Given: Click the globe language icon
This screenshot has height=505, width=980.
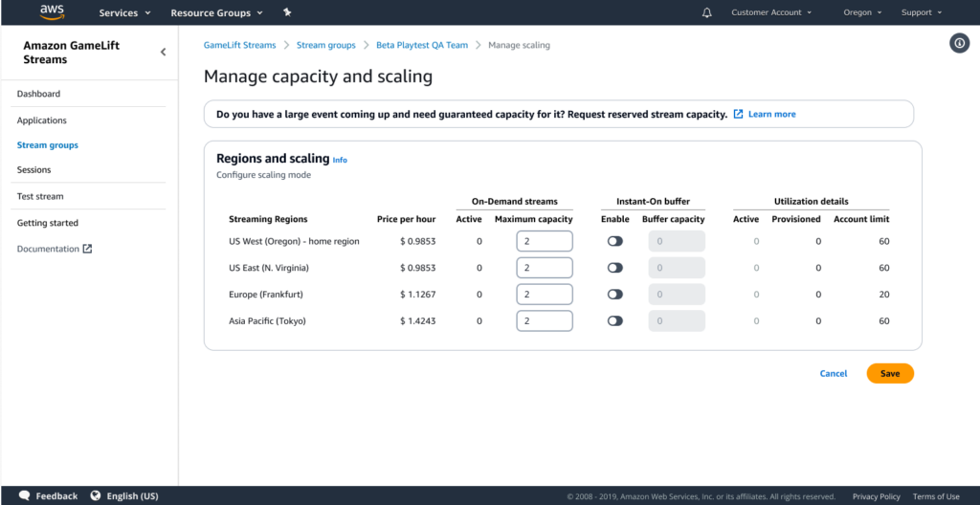Looking at the screenshot, I should (96, 495).
